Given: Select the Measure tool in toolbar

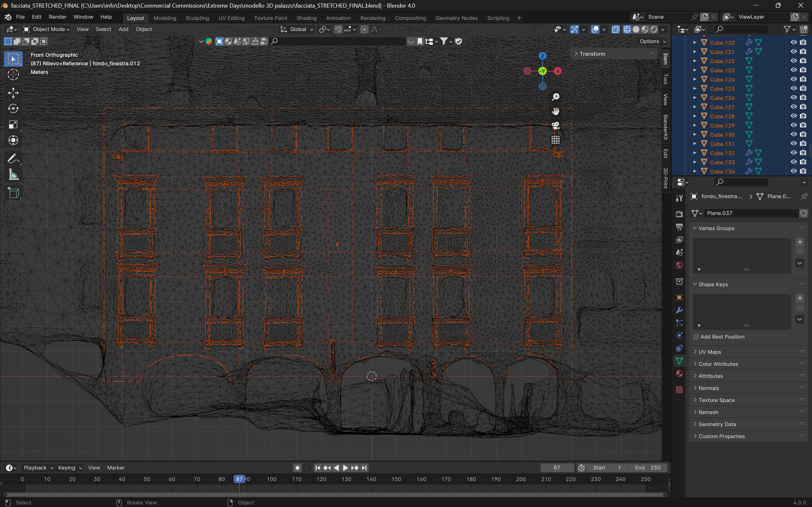Looking at the screenshot, I should pyautogui.click(x=13, y=175).
